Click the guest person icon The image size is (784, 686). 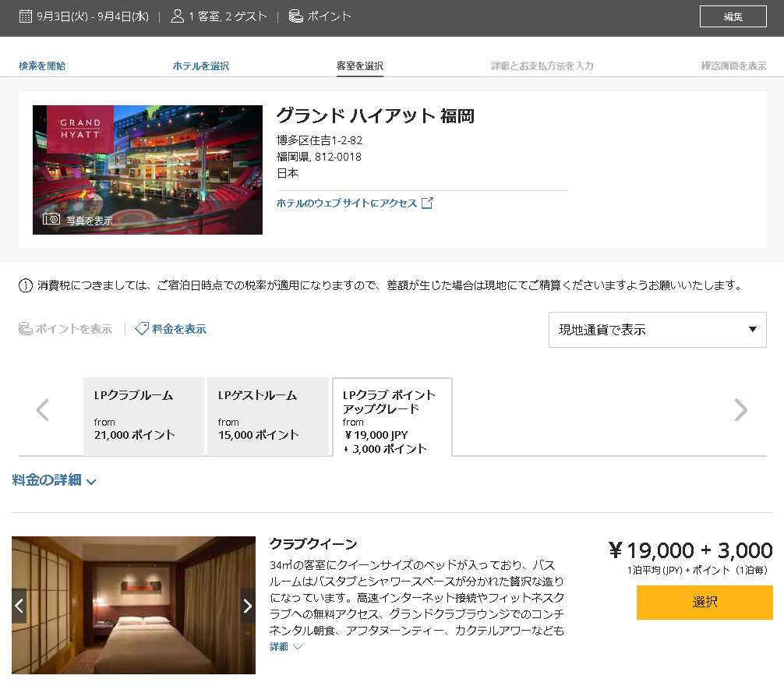pos(177,16)
